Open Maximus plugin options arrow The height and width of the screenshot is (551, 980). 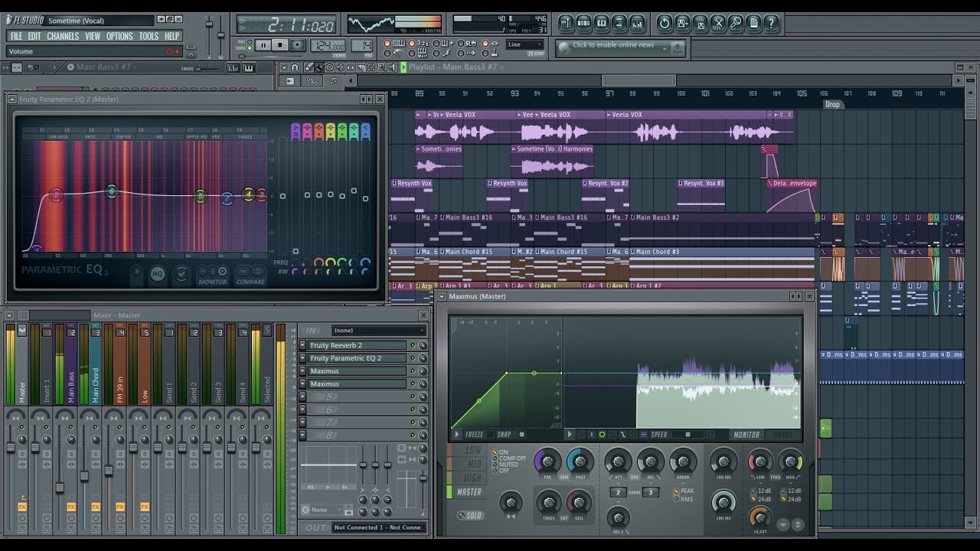coord(442,296)
